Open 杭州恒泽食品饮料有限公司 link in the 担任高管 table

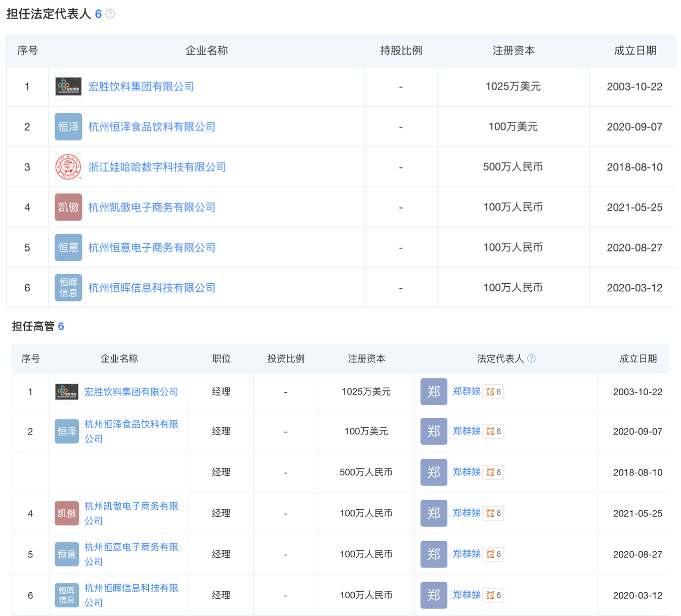tap(131, 431)
